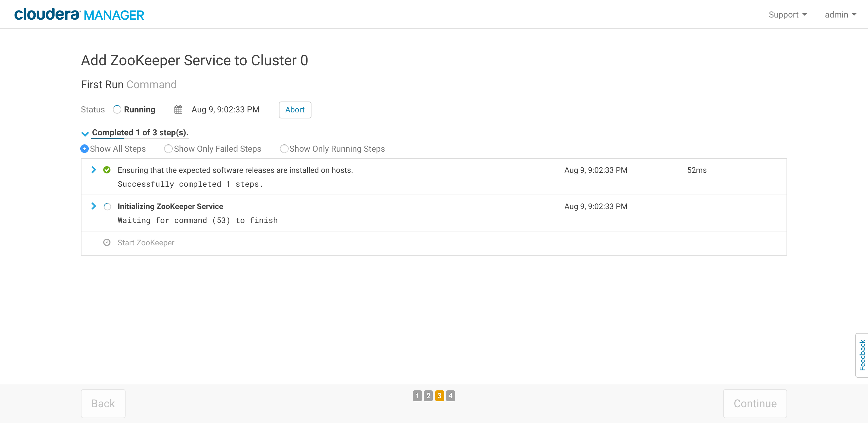Click the Start ZooKeeper pending step
The height and width of the screenshot is (423, 868).
point(146,243)
